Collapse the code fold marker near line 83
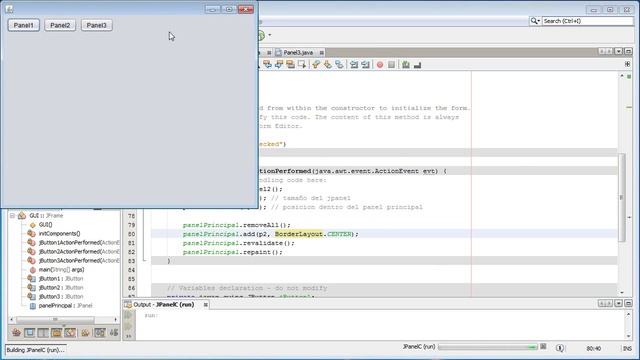This screenshot has width=640, height=360. click(x=144, y=260)
